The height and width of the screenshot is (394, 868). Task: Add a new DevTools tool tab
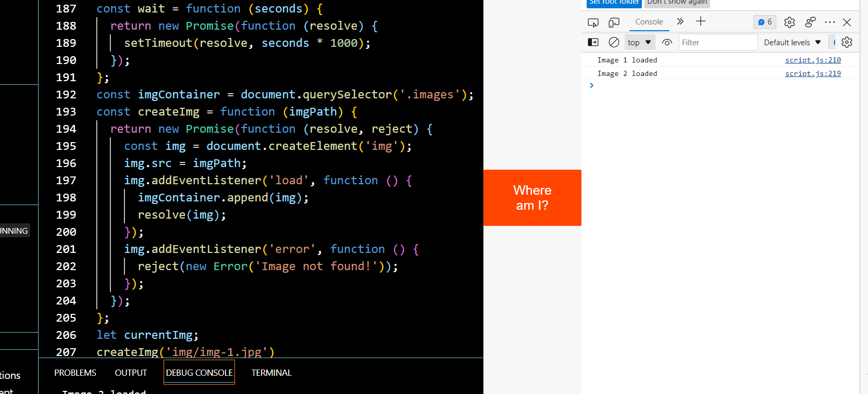click(701, 21)
